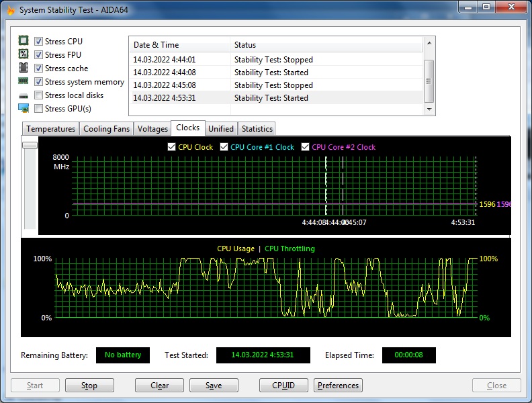This screenshot has height=403, width=532.
Task: Click the 4:53:31 time marker on clock graph
Action: click(463, 222)
